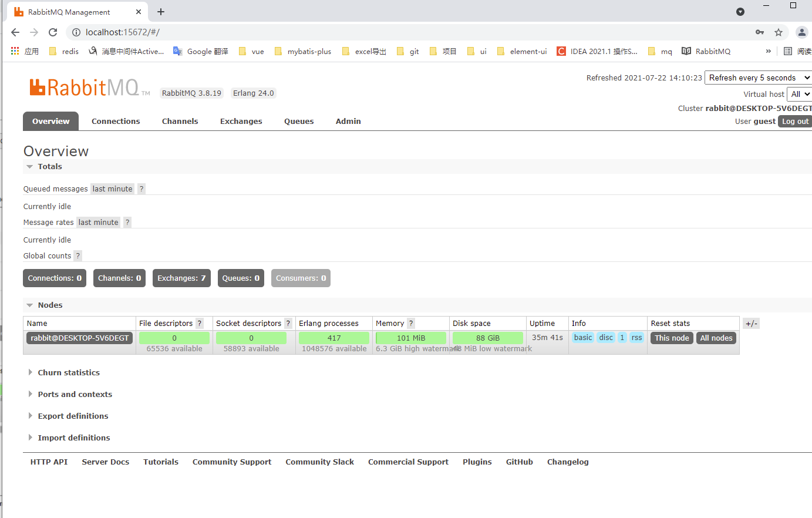Open the git bookmark folder
The width and height of the screenshot is (812, 518).
[x=408, y=51]
